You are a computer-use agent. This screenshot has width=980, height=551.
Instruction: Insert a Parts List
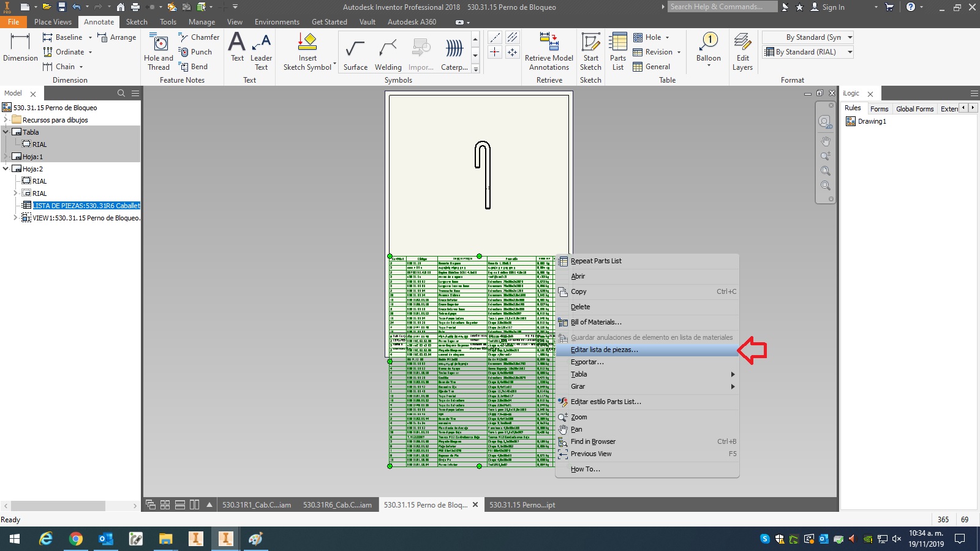pyautogui.click(x=618, y=53)
